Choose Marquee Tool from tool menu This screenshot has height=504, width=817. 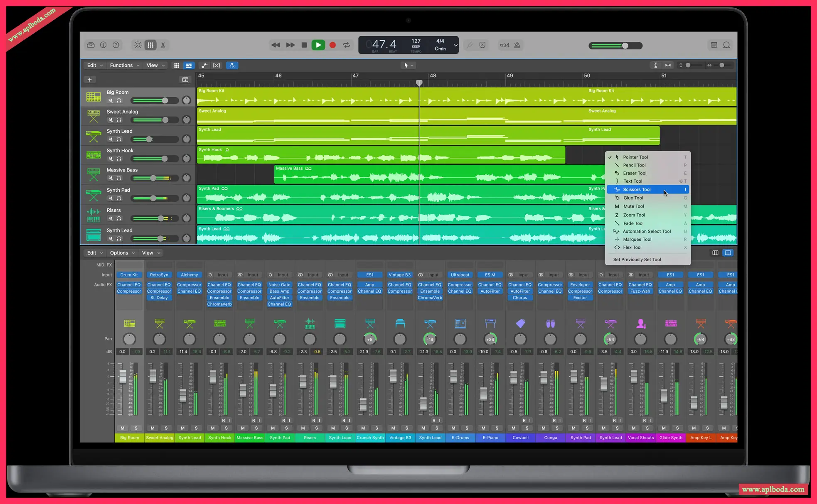click(637, 240)
